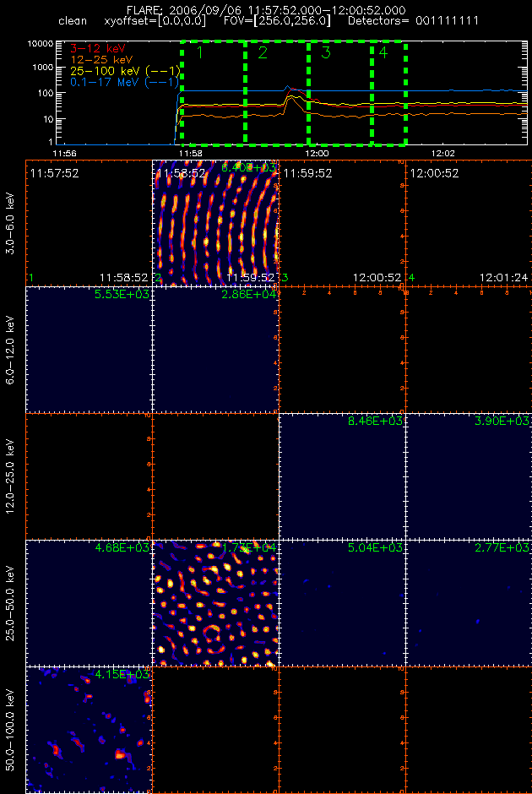
Task: Open the 25.0-50.0 keV panel labeled 2.77E+03
Action: tap(469, 602)
